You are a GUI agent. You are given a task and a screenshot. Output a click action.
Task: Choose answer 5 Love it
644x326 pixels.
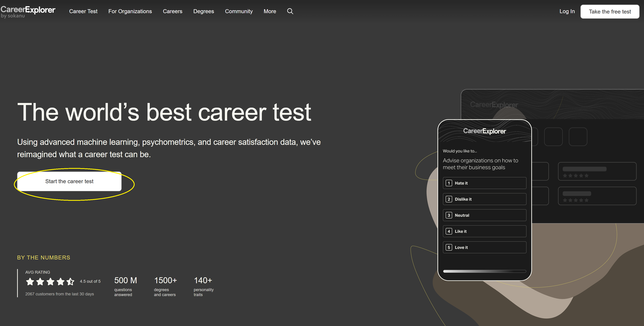click(x=485, y=247)
